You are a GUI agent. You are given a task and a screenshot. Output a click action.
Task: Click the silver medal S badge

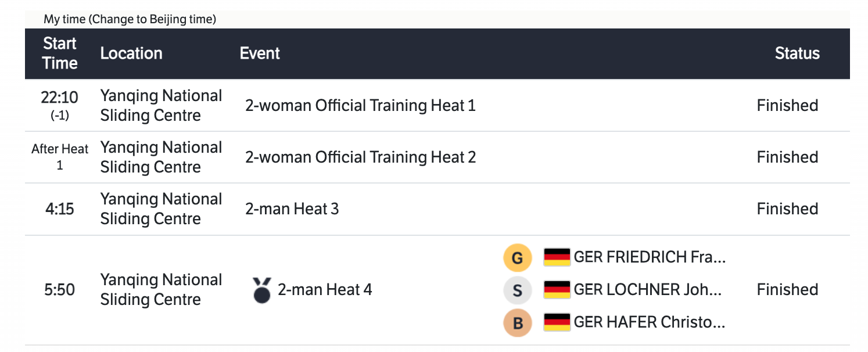click(x=518, y=290)
